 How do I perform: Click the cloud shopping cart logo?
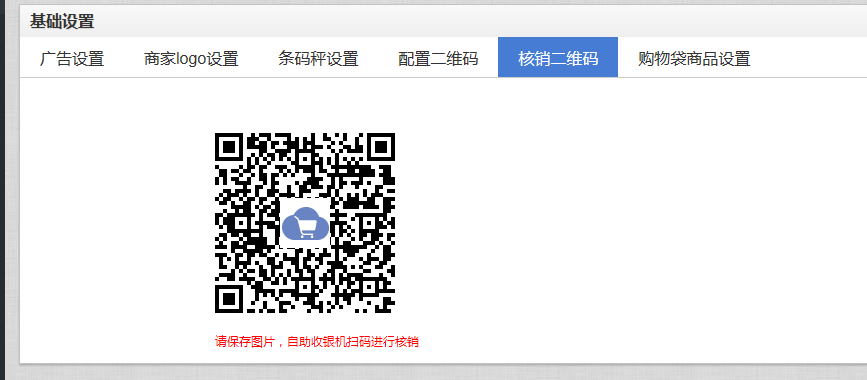click(305, 223)
